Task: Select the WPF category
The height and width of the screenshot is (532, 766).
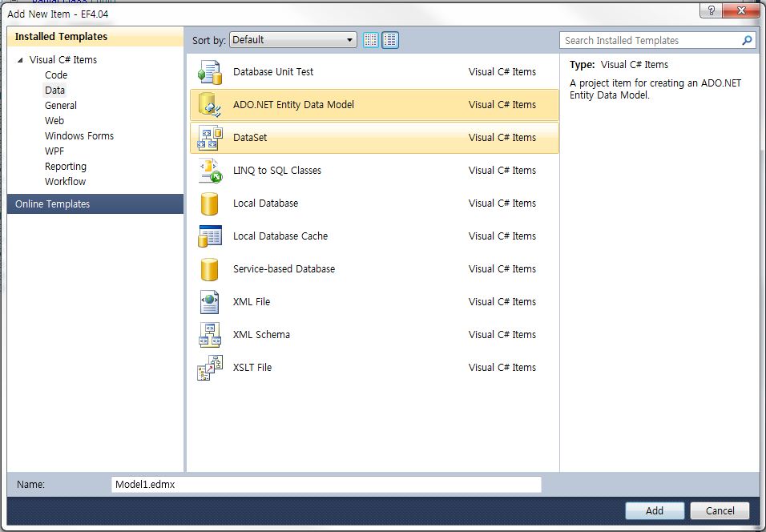Action: tap(54, 151)
